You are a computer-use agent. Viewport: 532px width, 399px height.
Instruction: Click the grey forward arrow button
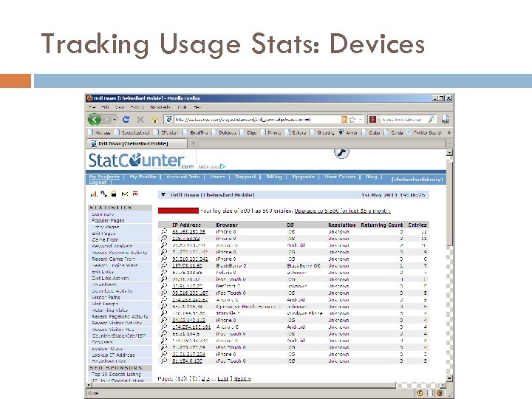point(107,120)
